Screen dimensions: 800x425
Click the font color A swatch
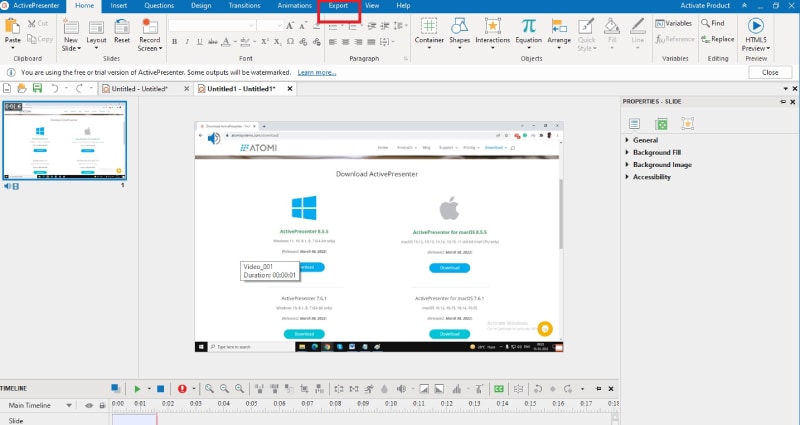[226, 42]
